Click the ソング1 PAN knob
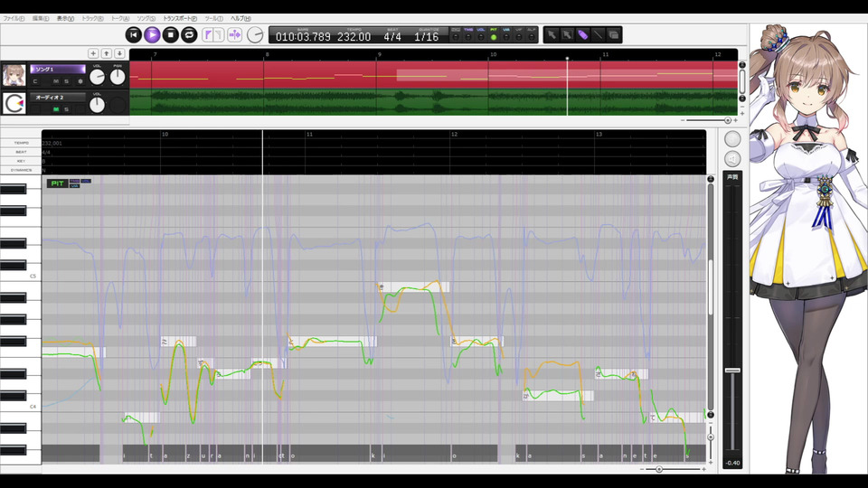868x488 pixels. coord(118,77)
